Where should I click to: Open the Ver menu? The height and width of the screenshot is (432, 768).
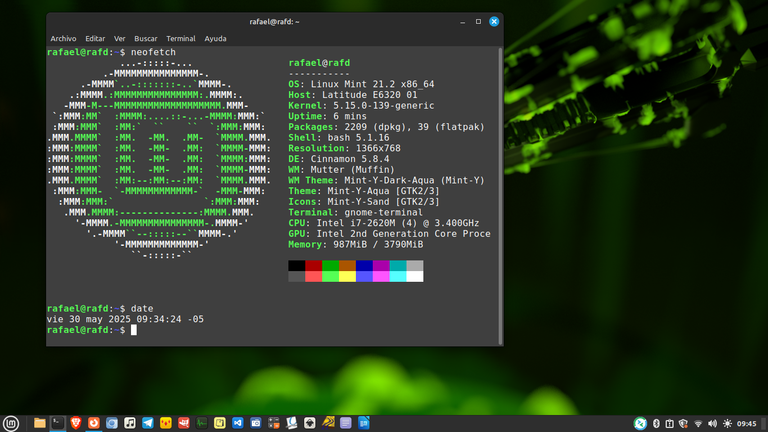pyautogui.click(x=120, y=38)
